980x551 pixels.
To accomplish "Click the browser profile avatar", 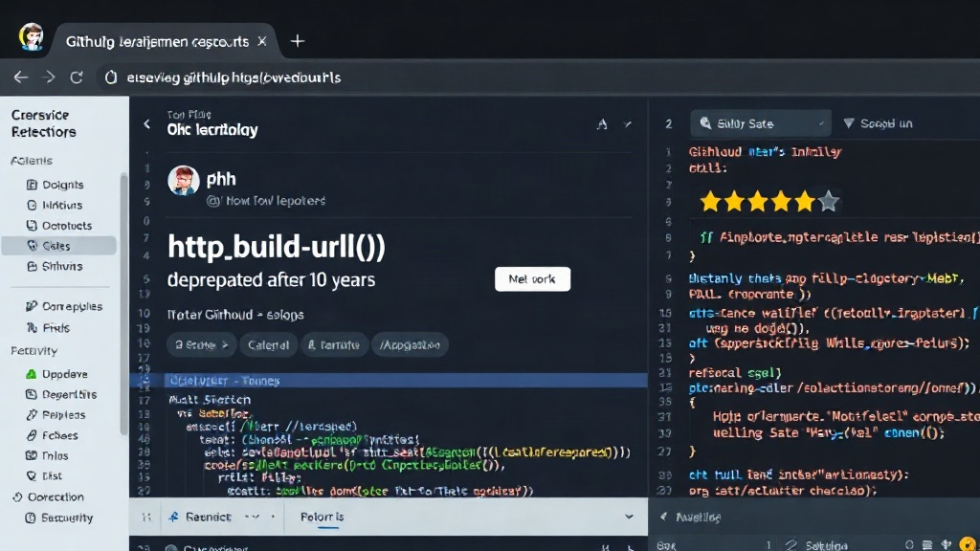I will click(x=31, y=36).
